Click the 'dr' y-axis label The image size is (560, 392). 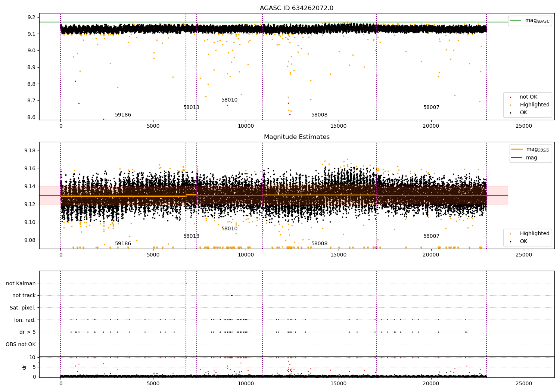24,367
